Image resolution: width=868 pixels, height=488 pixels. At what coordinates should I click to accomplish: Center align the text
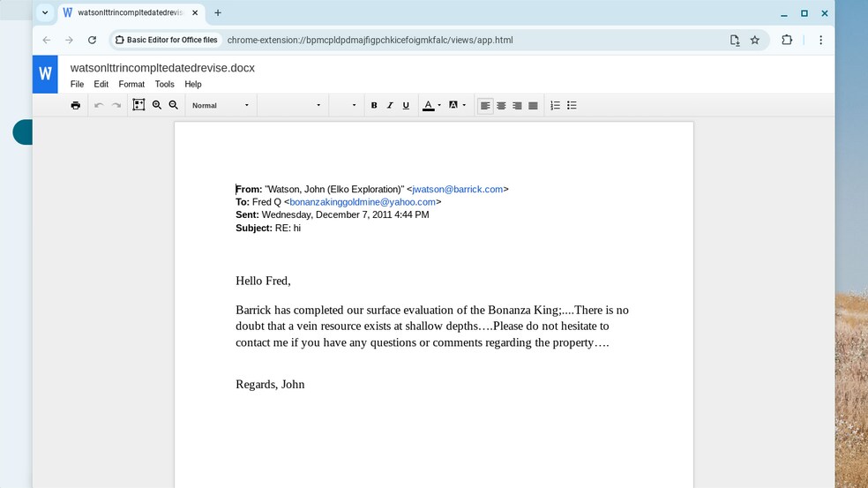(501, 105)
